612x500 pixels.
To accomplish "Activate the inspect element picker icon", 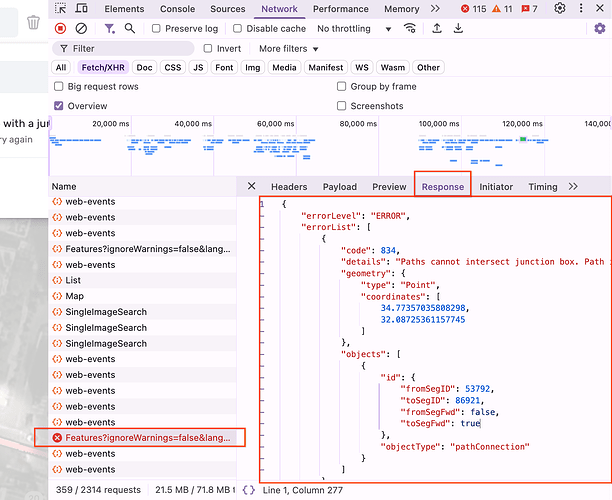I will coord(60,8).
